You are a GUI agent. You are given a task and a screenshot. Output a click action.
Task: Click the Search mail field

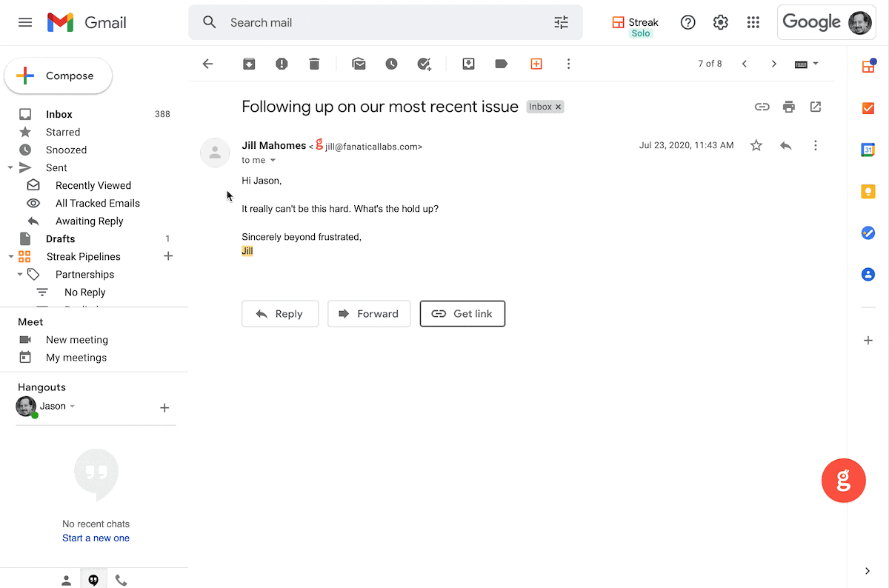pyautogui.click(x=385, y=22)
